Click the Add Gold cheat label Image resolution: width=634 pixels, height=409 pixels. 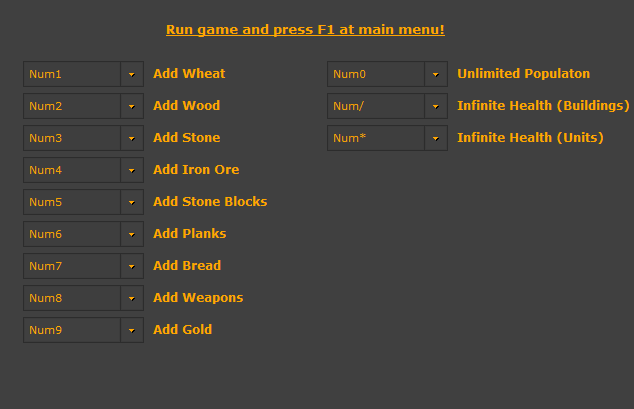[x=182, y=330]
